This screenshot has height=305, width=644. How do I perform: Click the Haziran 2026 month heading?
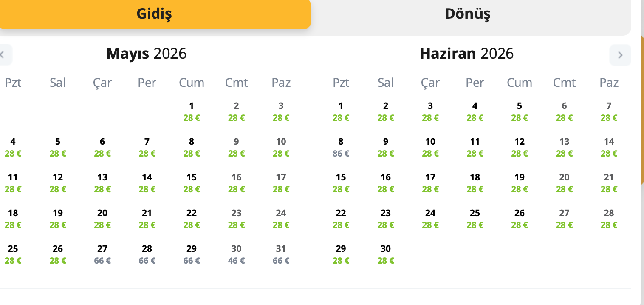tap(466, 54)
